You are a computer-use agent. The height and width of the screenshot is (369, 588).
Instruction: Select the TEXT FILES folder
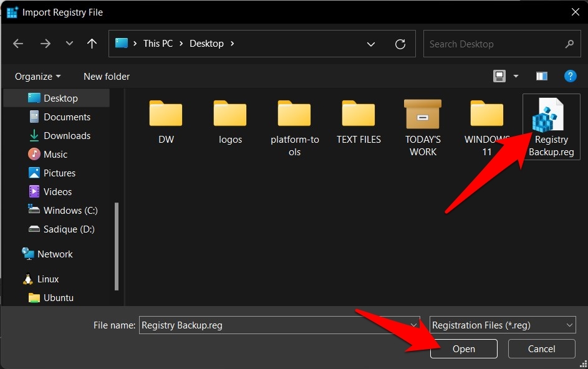pos(359,122)
